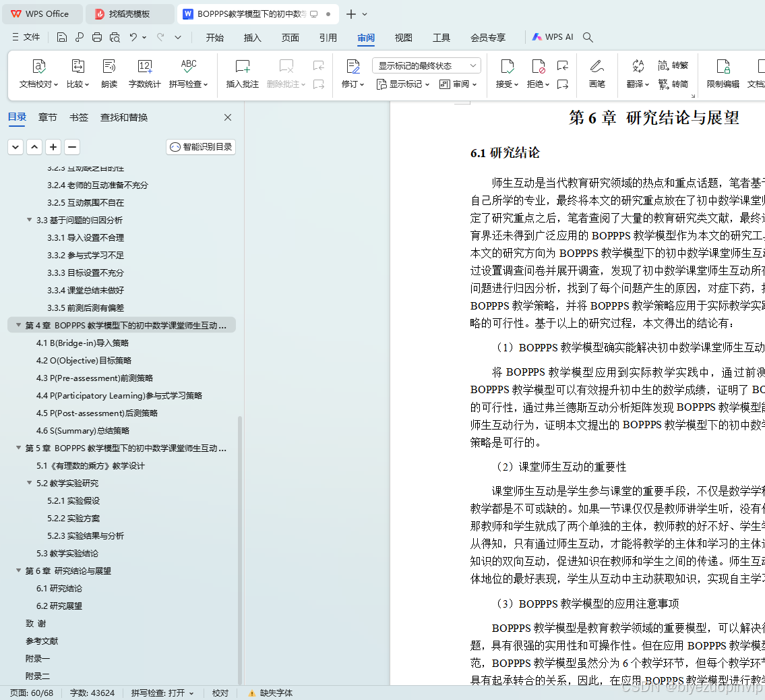This screenshot has height=700, width=765.
Task: Open the 翻译 translate tool
Action: (x=638, y=74)
